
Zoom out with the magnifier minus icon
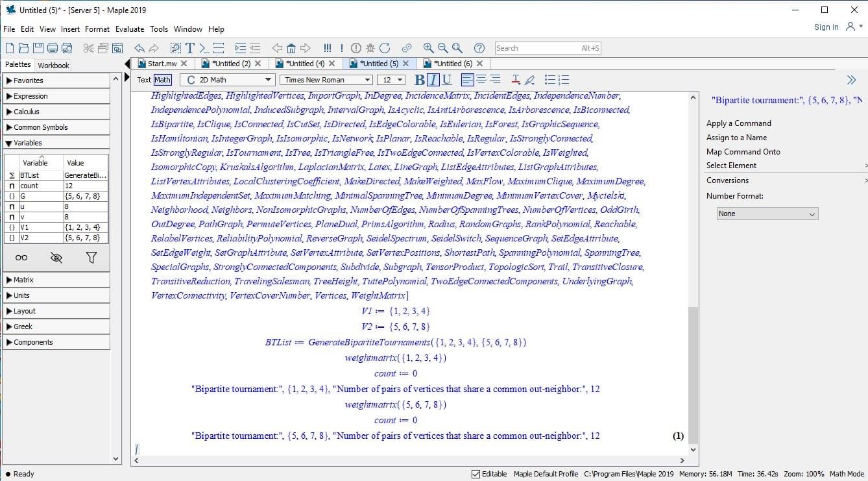(442, 48)
